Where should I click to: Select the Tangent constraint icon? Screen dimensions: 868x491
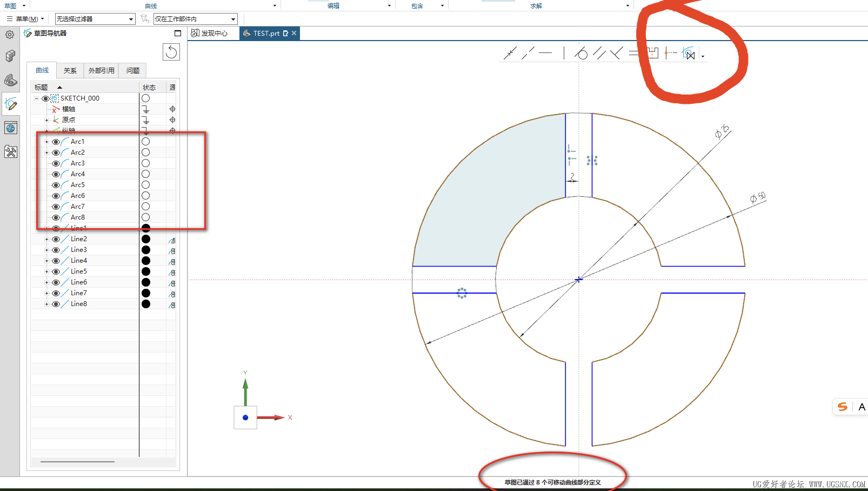click(x=581, y=53)
